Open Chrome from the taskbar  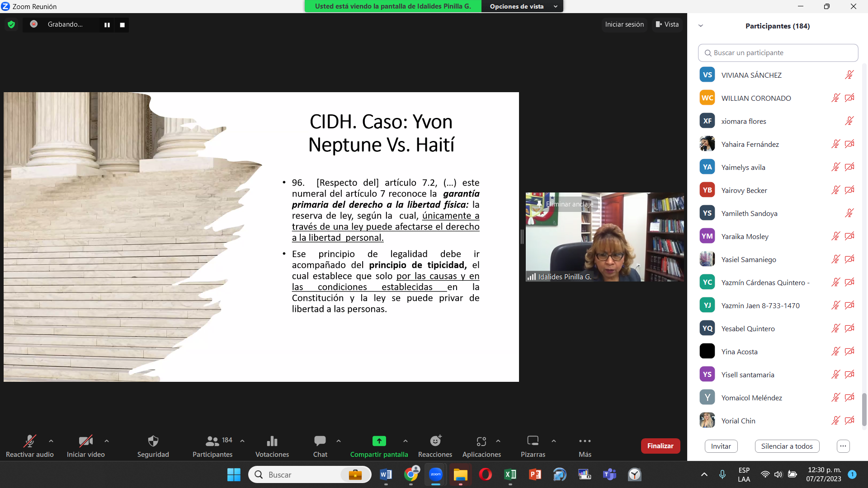tap(411, 474)
